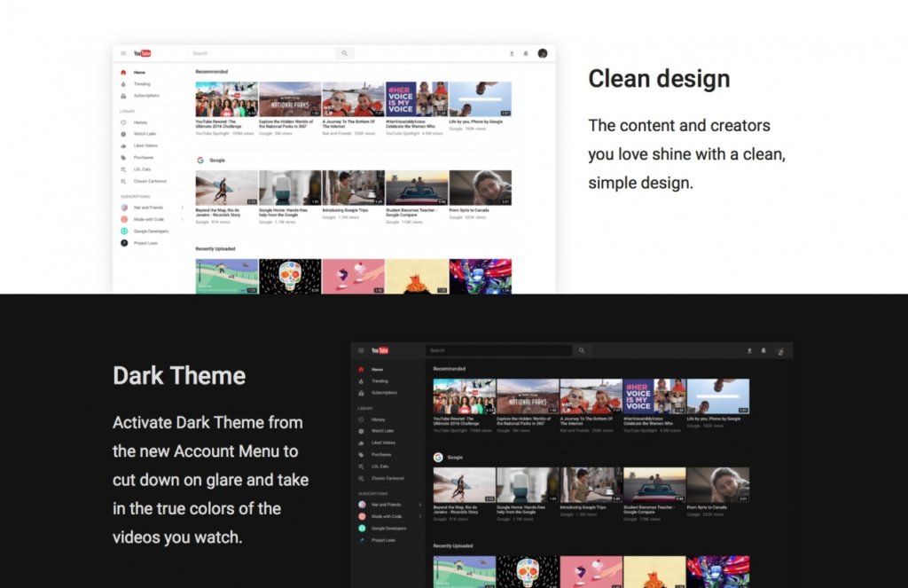Click the account avatar icon
908x588 pixels.
click(542, 53)
